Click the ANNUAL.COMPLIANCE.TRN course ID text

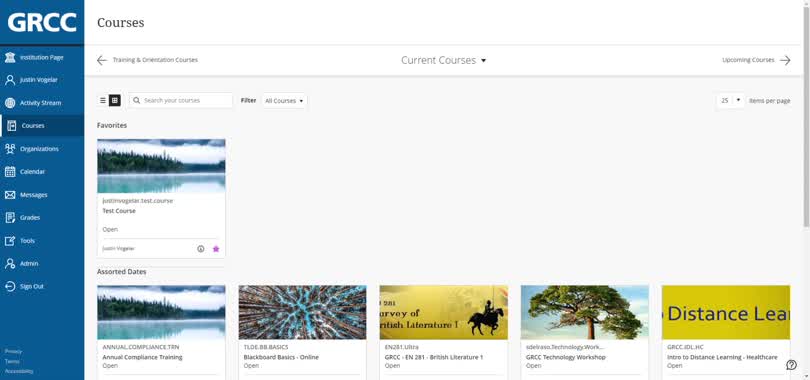pos(141,347)
